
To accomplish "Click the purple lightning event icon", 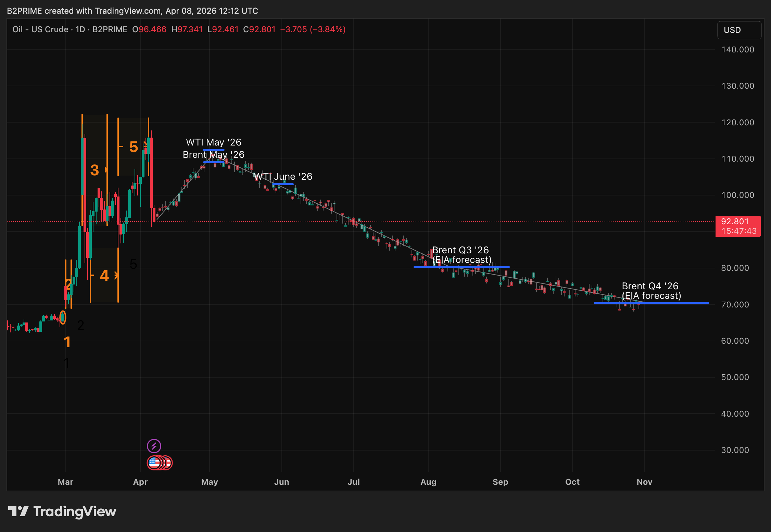I will point(154,446).
